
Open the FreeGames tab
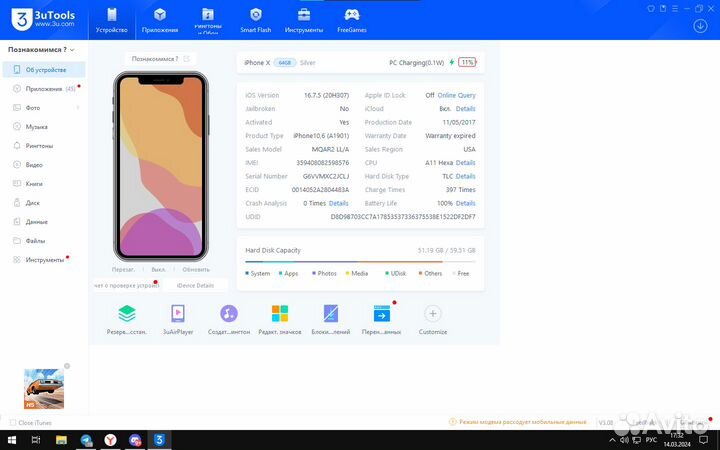click(352, 21)
